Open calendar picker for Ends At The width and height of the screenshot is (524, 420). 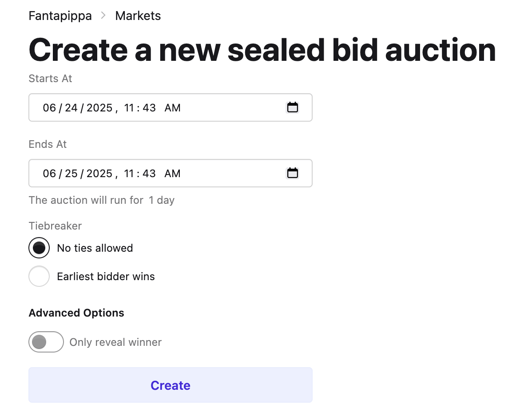tap(292, 173)
